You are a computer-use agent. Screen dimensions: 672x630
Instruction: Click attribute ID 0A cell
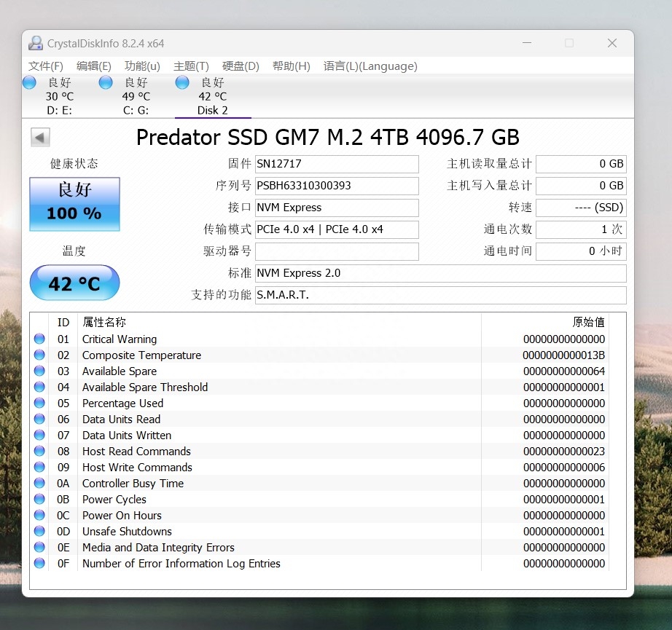point(63,483)
